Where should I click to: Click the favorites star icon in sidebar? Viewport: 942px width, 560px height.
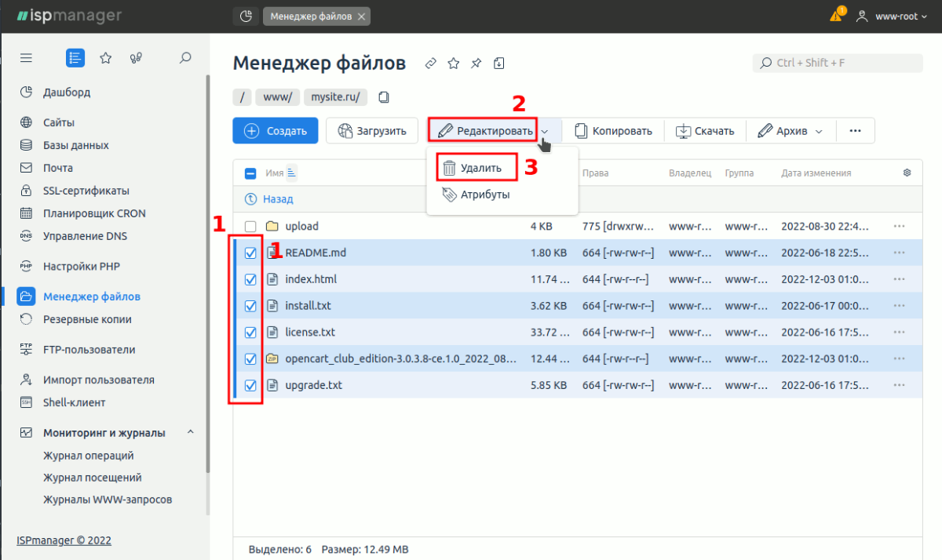pyautogui.click(x=105, y=57)
